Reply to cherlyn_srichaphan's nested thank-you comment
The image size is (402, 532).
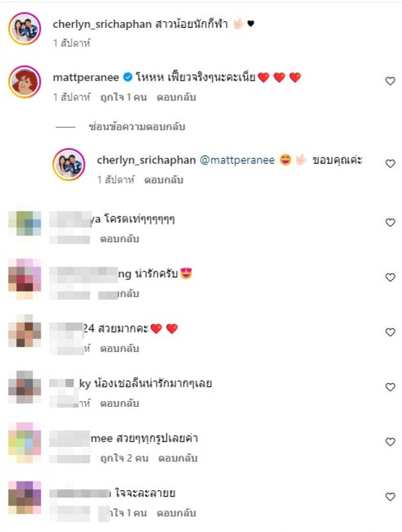pos(163,180)
